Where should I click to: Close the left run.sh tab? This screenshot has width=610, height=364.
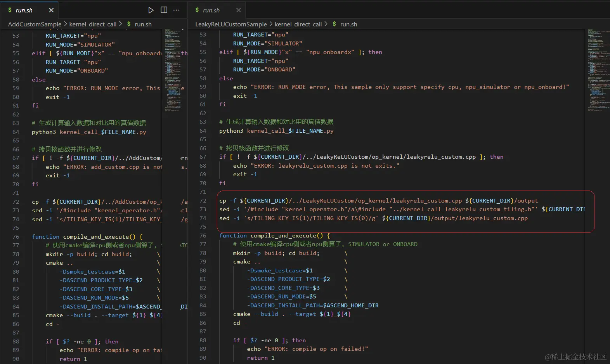click(x=51, y=10)
